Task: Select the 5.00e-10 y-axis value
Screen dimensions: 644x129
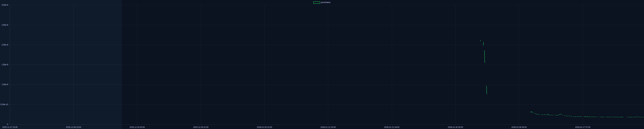Action: coord(4,104)
